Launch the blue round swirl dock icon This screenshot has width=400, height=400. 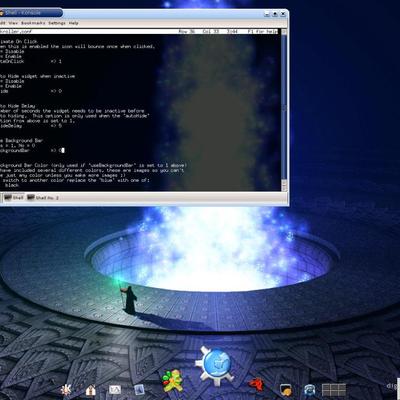pyautogui.click(x=310, y=389)
